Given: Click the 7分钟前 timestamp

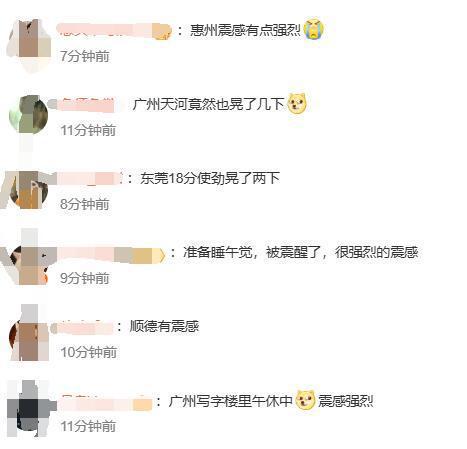Looking at the screenshot, I should (x=85, y=56).
